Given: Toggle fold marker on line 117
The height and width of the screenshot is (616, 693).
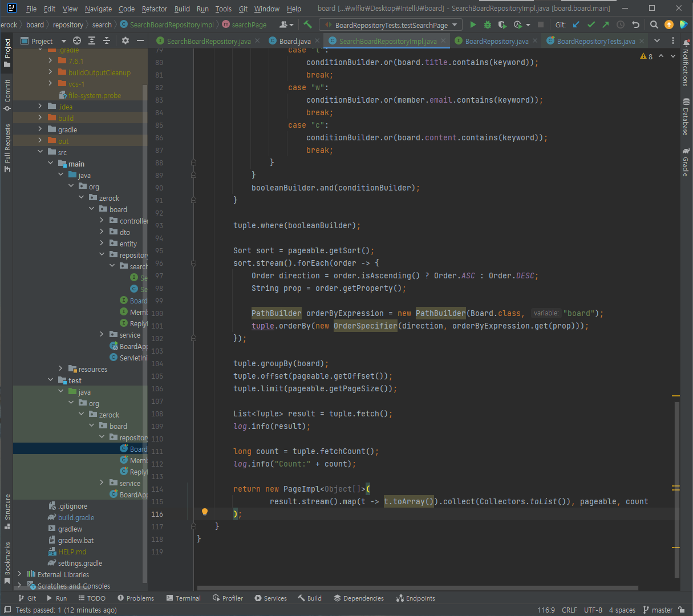Looking at the screenshot, I should click(193, 526).
